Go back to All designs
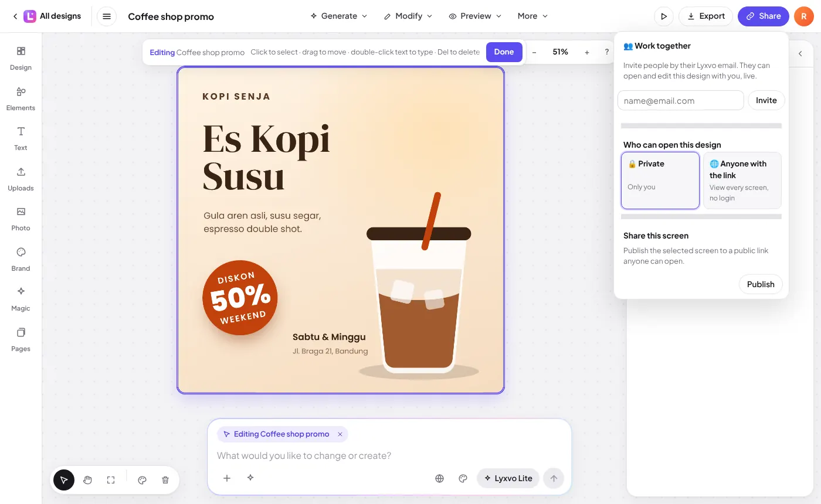 click(47, 16)
